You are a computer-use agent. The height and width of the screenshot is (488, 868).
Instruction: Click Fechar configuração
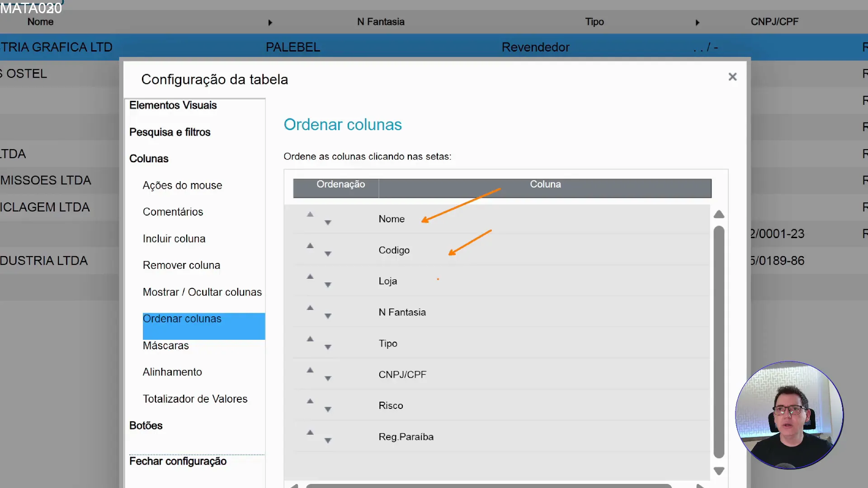pos(178,461)
